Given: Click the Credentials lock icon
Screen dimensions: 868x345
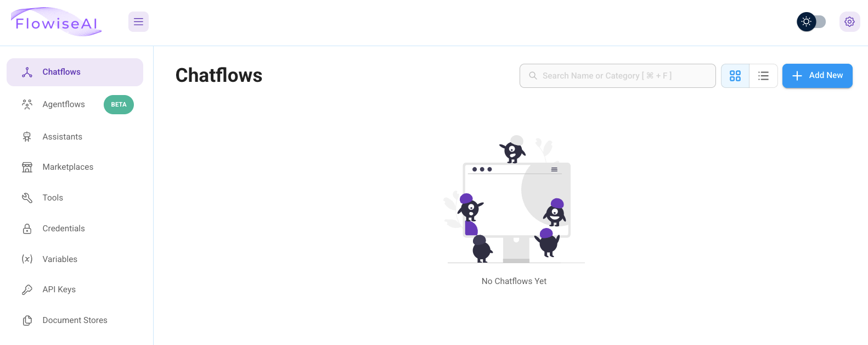Looking at the screenshot, I should coord(27,229).
